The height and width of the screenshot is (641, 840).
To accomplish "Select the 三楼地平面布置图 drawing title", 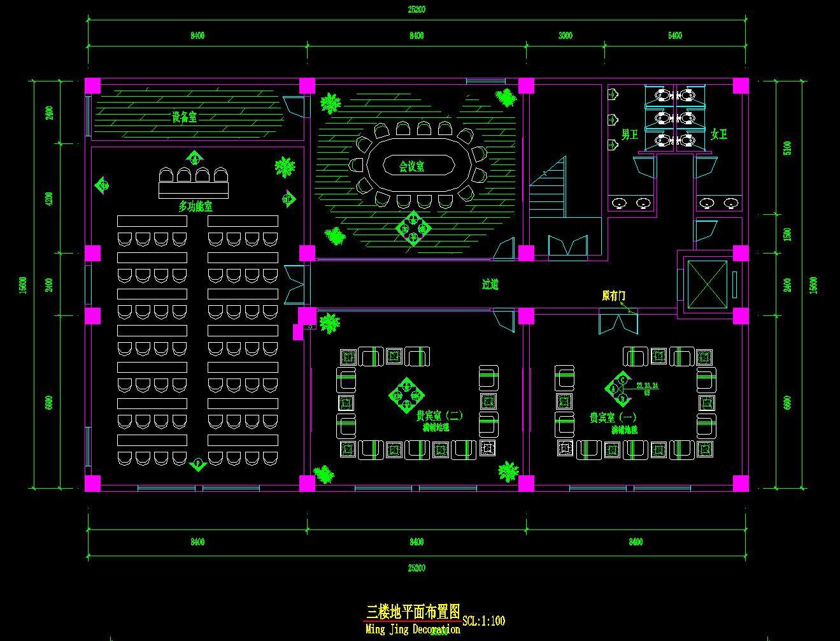I will (x=413, y=612).
